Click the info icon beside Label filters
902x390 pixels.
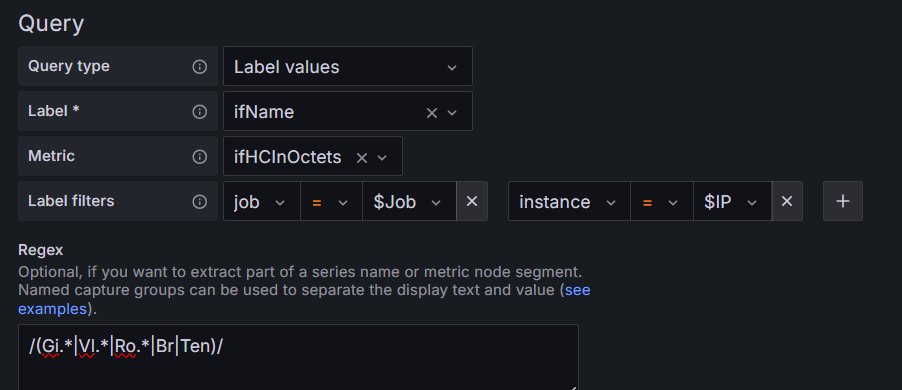point(199,201)
